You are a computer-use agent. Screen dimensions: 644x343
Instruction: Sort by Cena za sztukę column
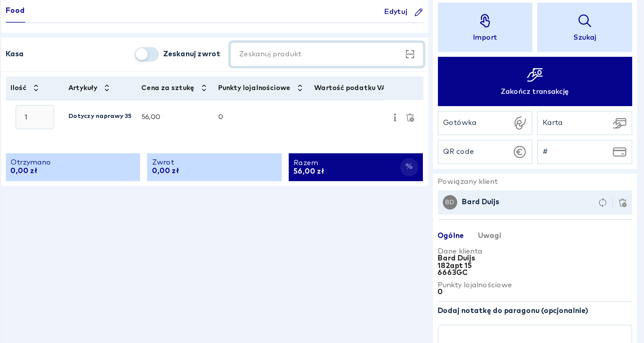tap(204, 88)
